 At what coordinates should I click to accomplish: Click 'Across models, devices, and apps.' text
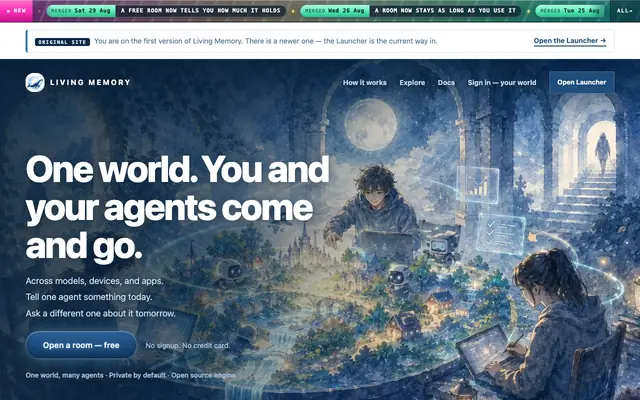point(94,281)
